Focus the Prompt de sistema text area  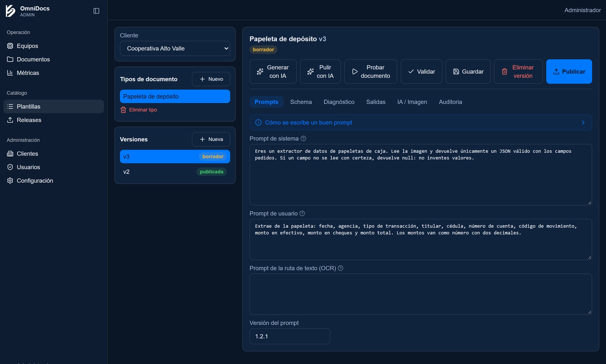[421, 175]
